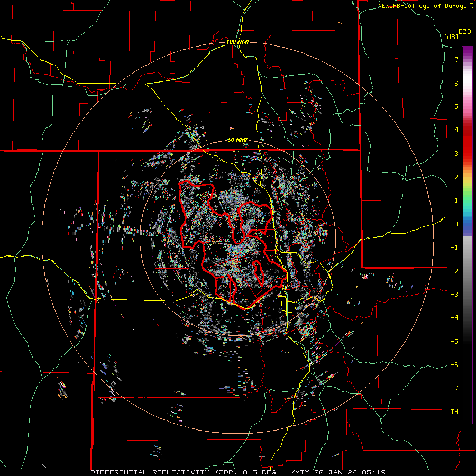Click the [dB] unit label
Image resolution: width=476 pixels, height=476 pixels.
point(452,36)
